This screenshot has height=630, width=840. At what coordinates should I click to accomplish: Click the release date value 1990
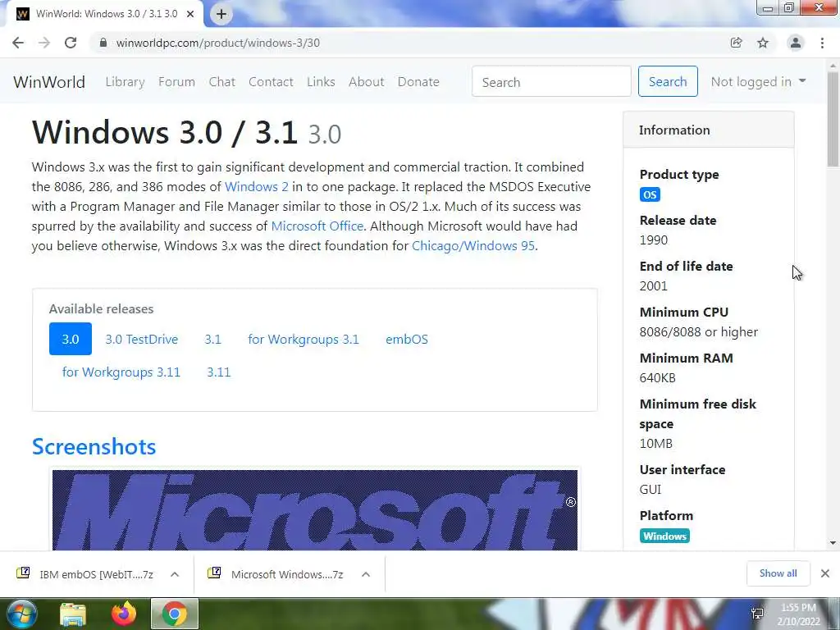(x=654, y=240)
